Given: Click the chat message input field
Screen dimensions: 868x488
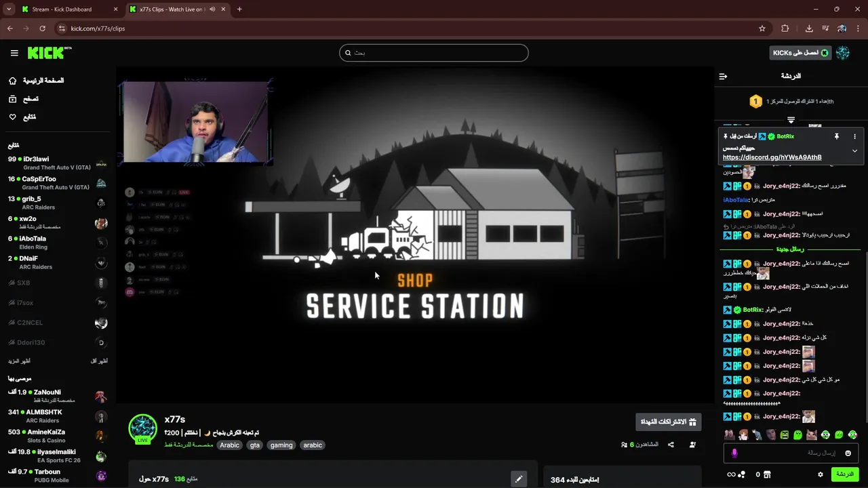Looking at the screenshot, I should click(x=791, y=453).
